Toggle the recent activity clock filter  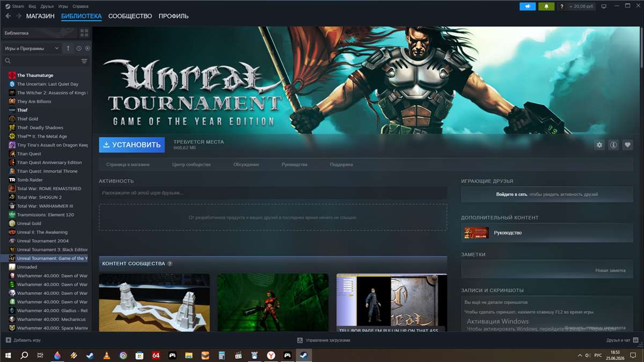tap(79, 48)
